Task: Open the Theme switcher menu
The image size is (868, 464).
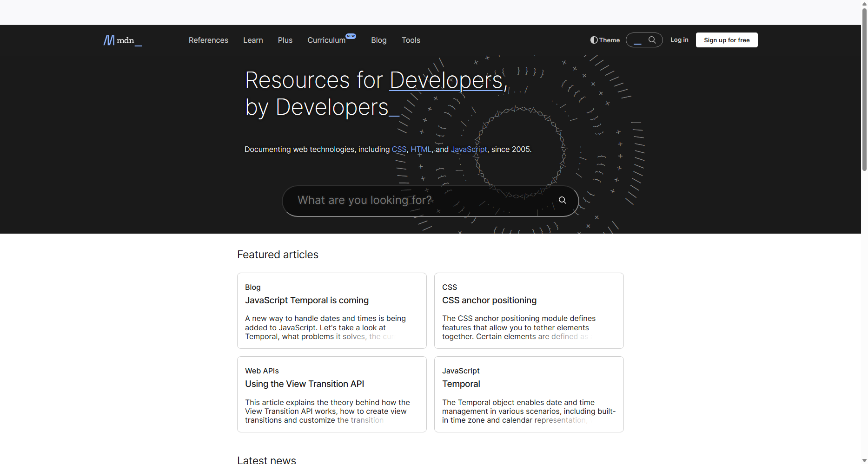Action: point(605,40)
